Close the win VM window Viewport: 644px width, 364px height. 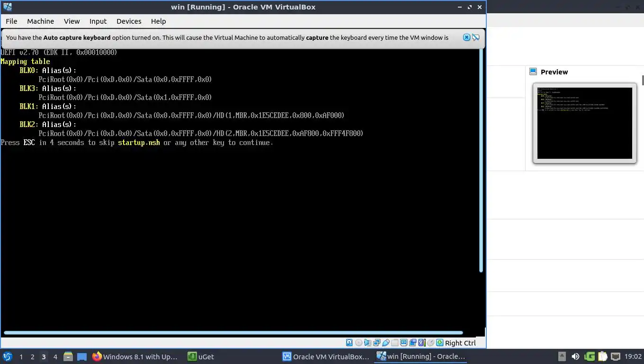(x=480, y=7)
